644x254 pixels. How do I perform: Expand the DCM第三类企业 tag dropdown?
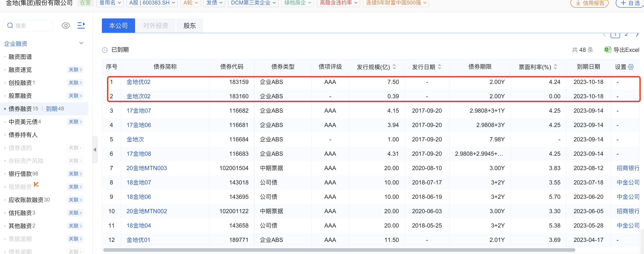(x=253, y=3)
